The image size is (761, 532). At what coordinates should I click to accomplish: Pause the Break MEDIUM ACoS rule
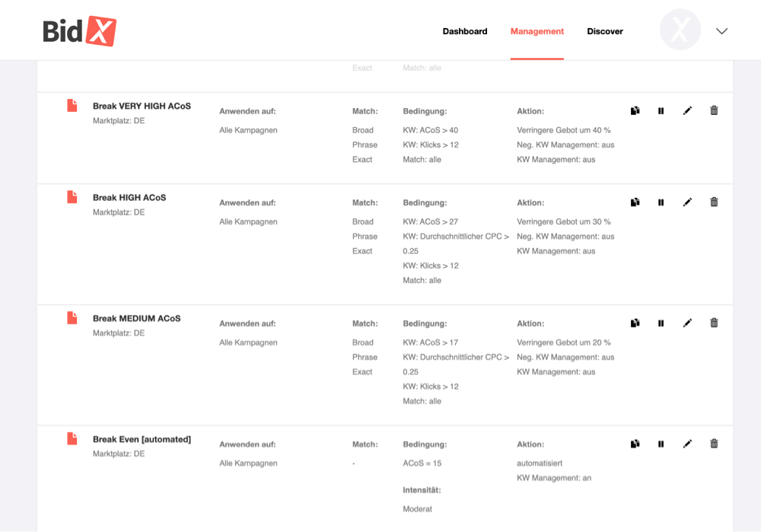661,323
